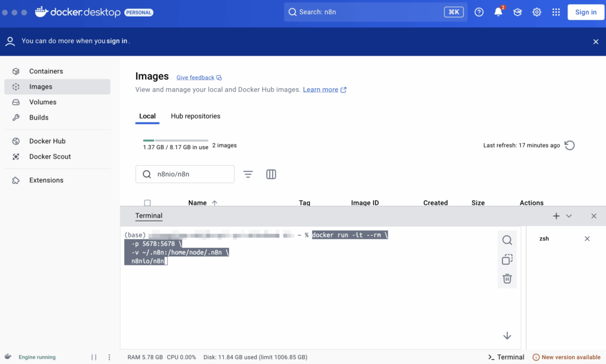Open Settings gear icon in header
This screenshot has height=364, width=606.
537,12
